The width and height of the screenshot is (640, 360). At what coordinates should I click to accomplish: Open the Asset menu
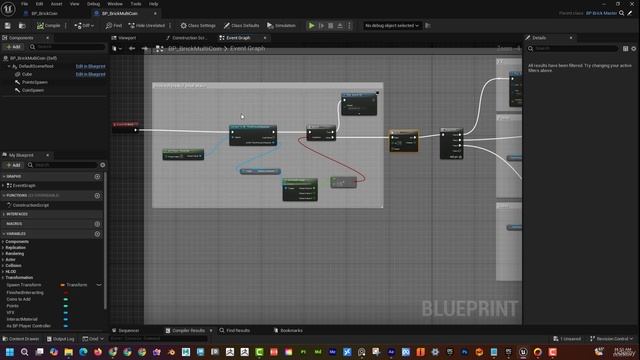56,4
